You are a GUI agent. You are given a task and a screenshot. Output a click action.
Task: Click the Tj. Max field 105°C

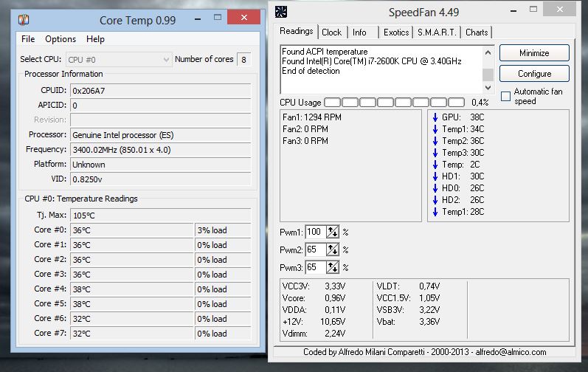(161, 216)
